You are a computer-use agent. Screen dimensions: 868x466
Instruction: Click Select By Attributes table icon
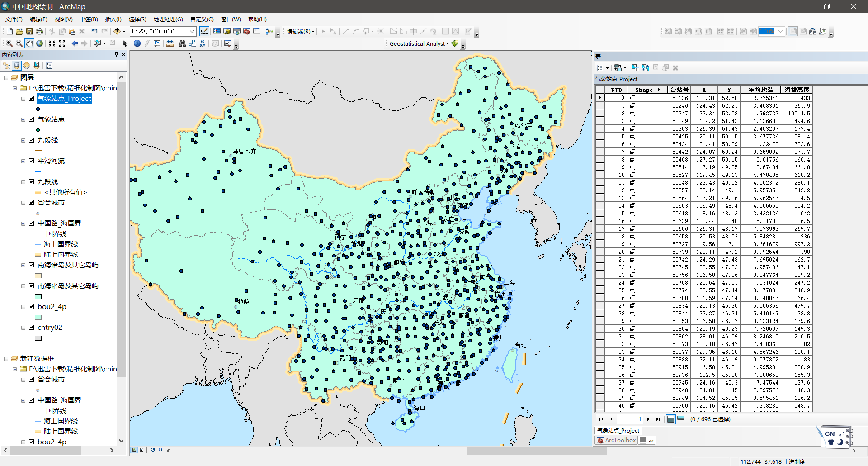pyautogui.click(x=636, y=68)
